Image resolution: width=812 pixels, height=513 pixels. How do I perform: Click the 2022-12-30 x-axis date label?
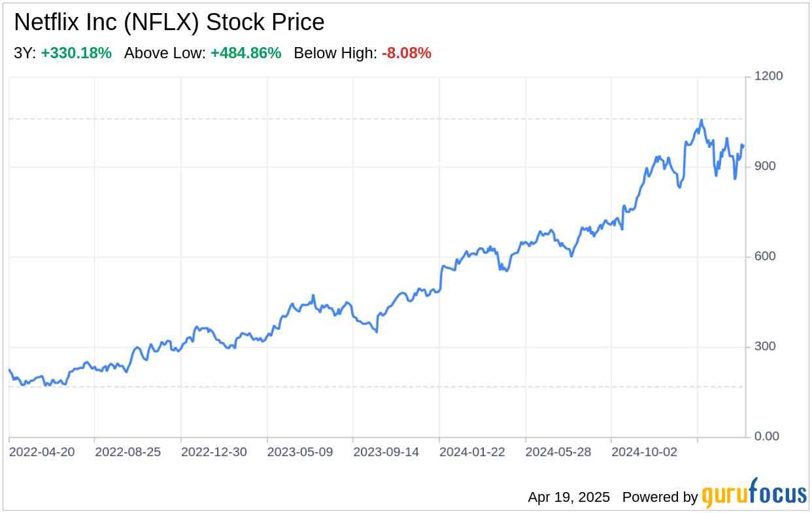214,452
